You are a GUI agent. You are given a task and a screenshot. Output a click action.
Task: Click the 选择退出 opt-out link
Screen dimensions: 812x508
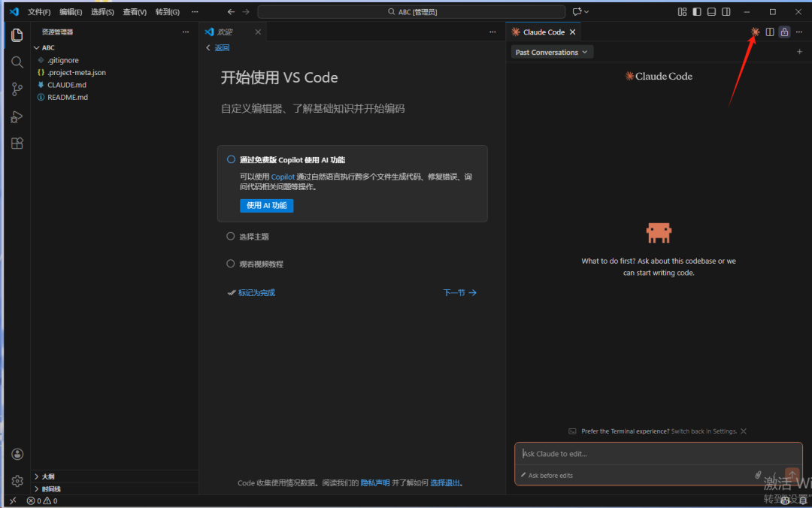445,482
